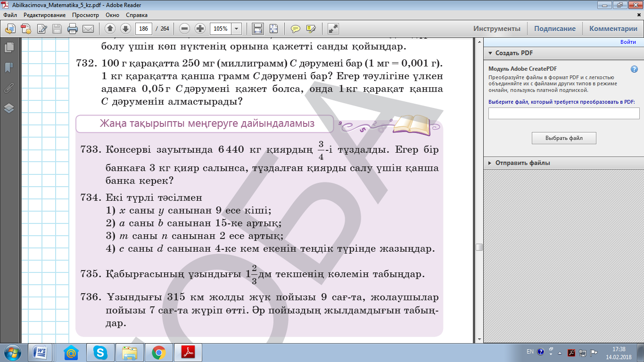Switch to read mode with arrows icon

click(333, 29)
